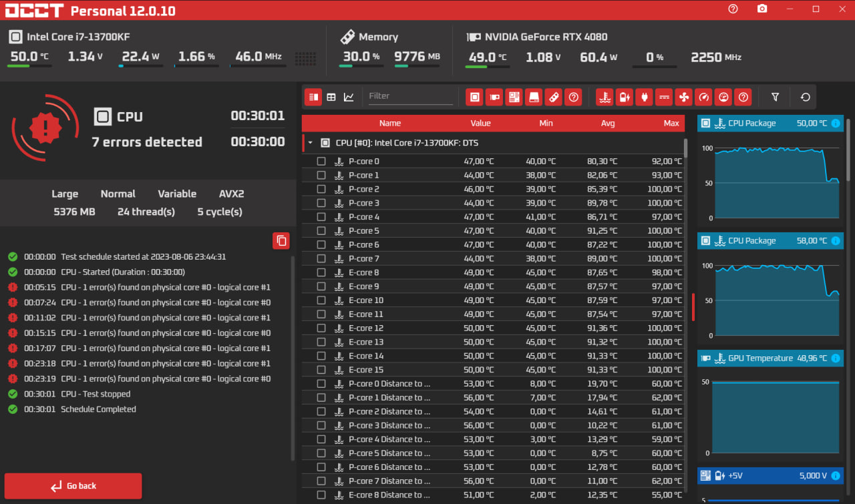The height and width of the screenshot is (504, 855).
Task: Click the E-core 15 row name
Action: pos(366,370)
